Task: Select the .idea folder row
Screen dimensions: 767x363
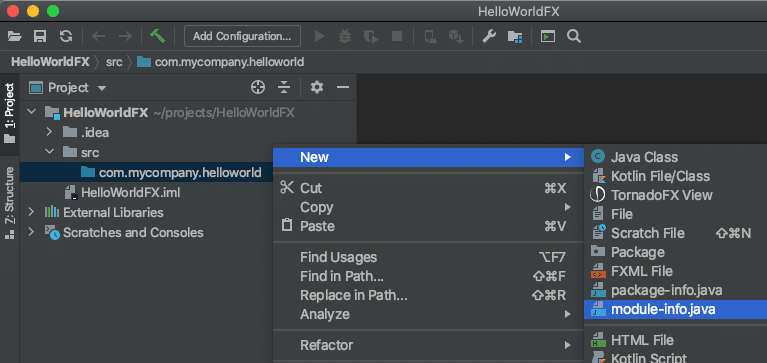Action: point(188,132)
